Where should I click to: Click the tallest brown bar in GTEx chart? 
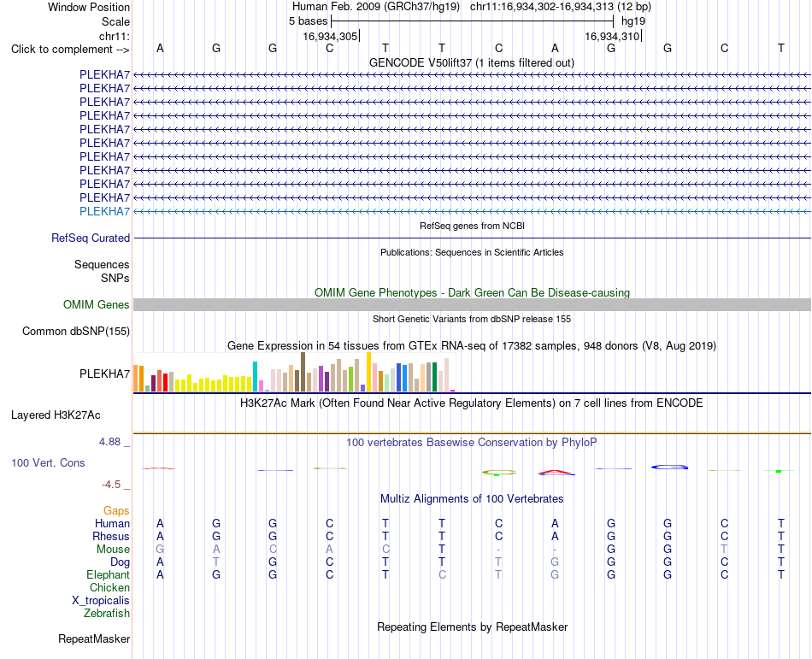click(x=303, y=372)
